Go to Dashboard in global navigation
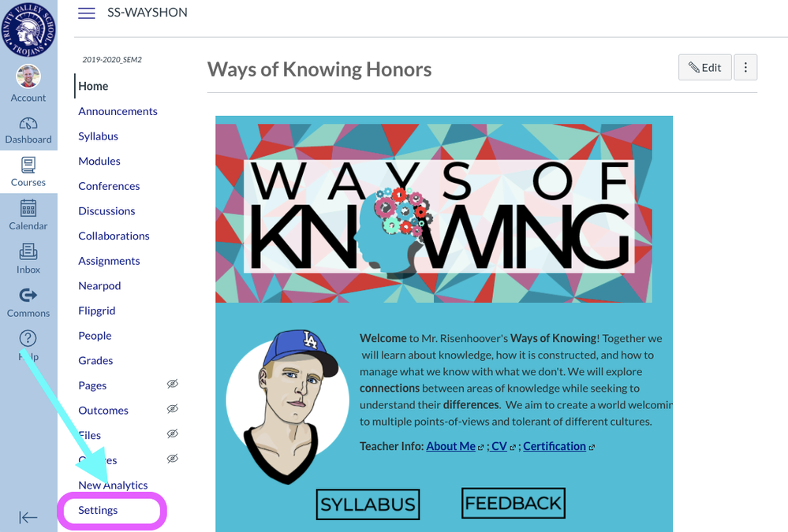Screen dimensions: 788x532 [x=28, y=124]
